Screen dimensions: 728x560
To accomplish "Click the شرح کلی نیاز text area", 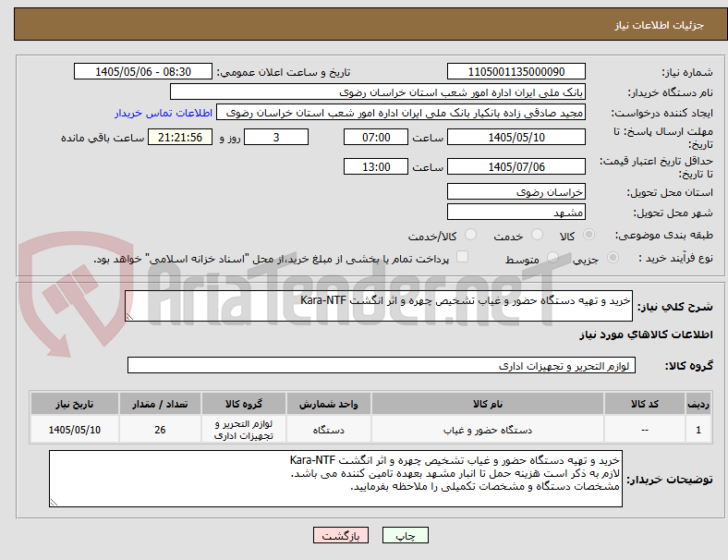I will tap(379, 306).
